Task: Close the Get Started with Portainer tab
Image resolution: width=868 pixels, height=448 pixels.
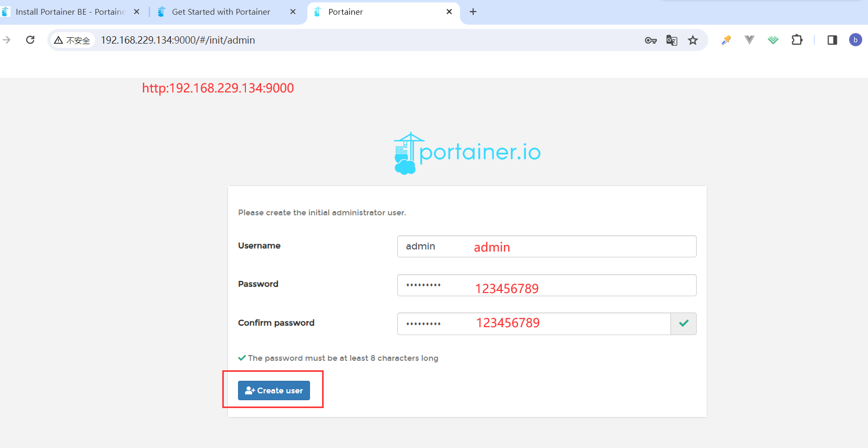Action: coord(293,12)
